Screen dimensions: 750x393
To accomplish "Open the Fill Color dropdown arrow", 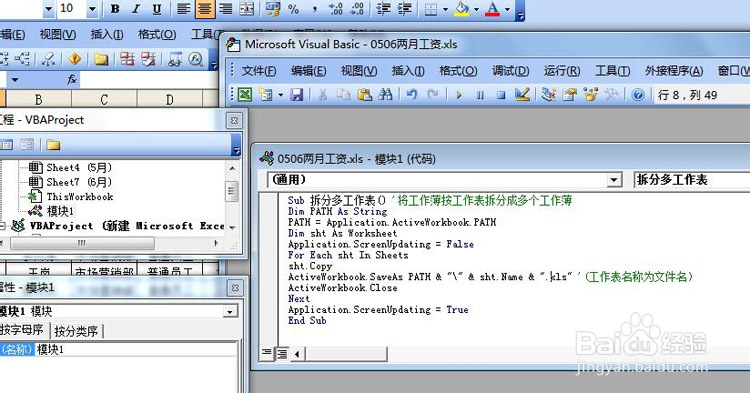I will [476, 9].
